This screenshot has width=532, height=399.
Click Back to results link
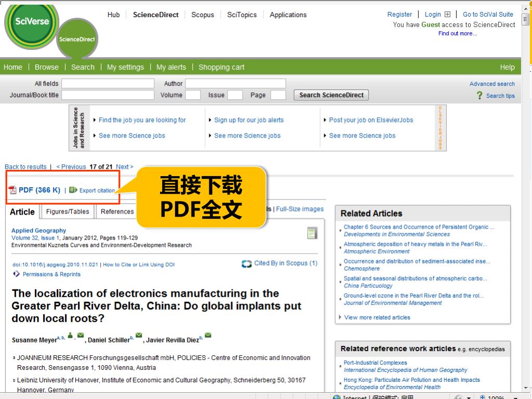point(25,167)
